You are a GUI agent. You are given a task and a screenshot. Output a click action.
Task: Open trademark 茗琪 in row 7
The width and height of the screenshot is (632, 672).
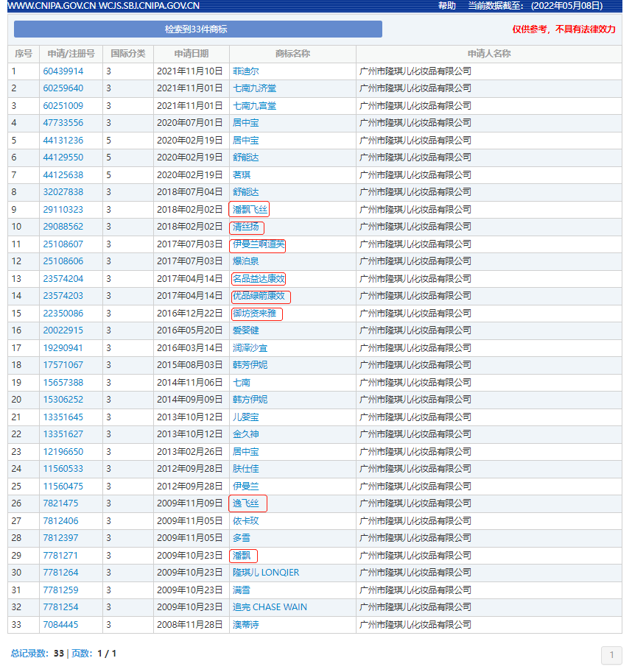click(x=242, y=175)
